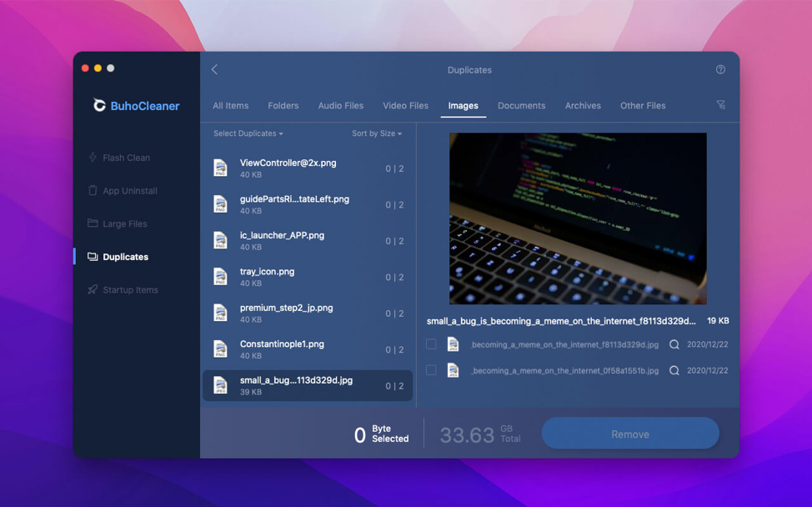Viewport: 812px width, 507px height.
Task: Select the ViewController@2x.png file name
Action: 288,163
